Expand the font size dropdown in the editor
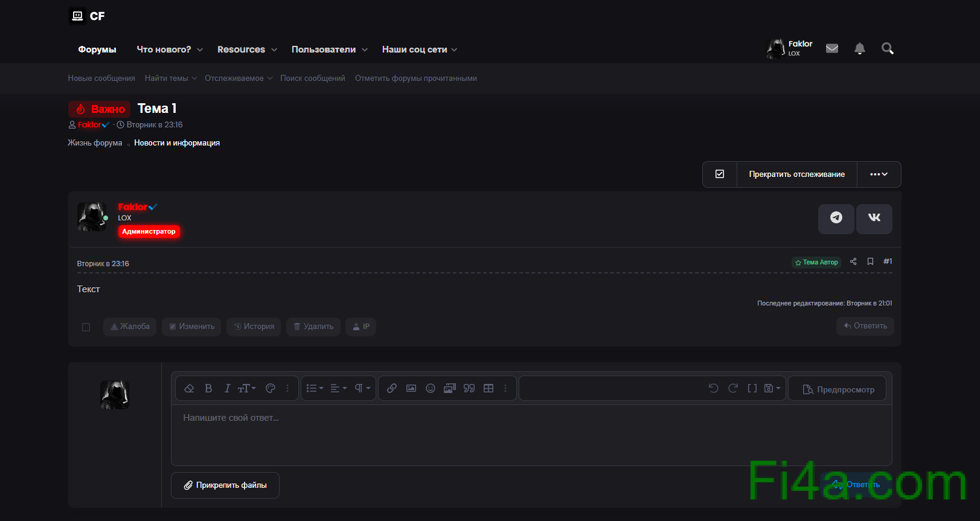Screen dimensions: 980x521 246,388
